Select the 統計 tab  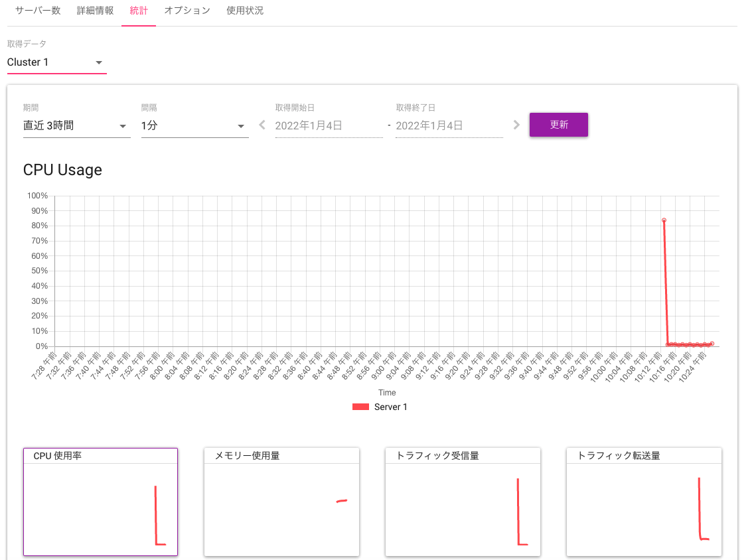pyautogui.click(x=138, y=11)
